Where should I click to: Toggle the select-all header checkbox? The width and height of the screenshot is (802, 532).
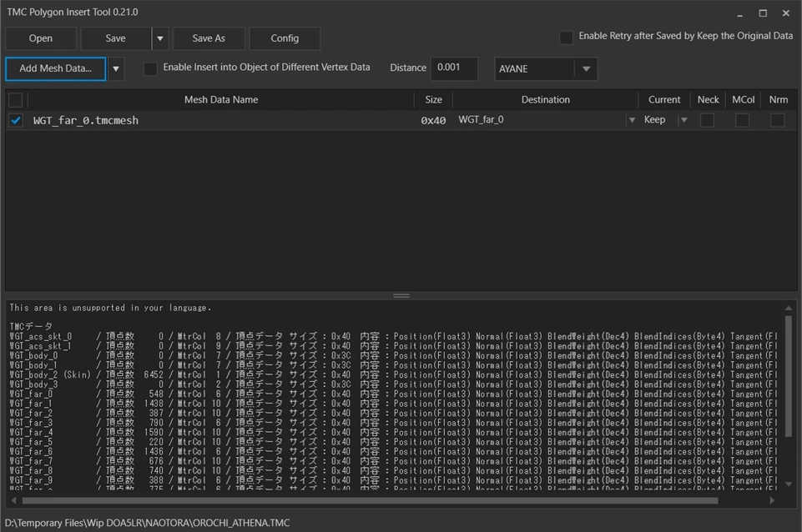click(16, 100)
